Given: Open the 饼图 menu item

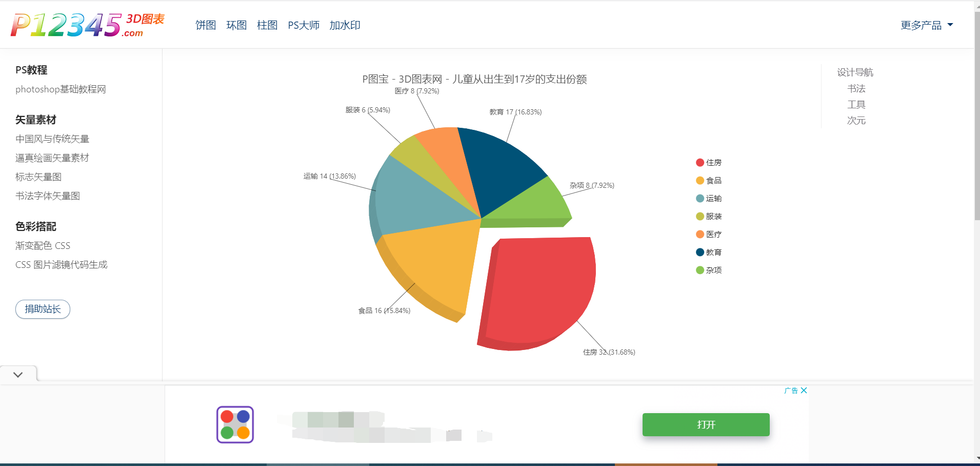Looking at the screenshot, I should 205,25.
